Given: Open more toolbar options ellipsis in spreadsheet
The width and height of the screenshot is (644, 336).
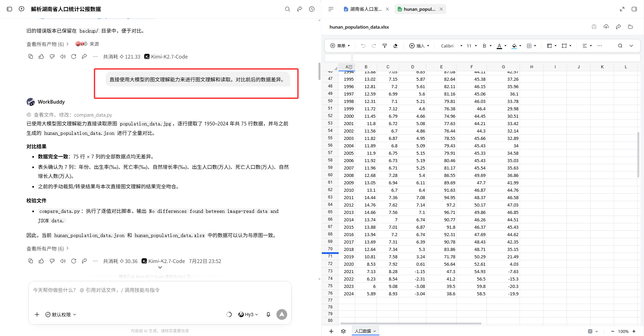Looking at the screenshot, I should click(x=600, y=46).
